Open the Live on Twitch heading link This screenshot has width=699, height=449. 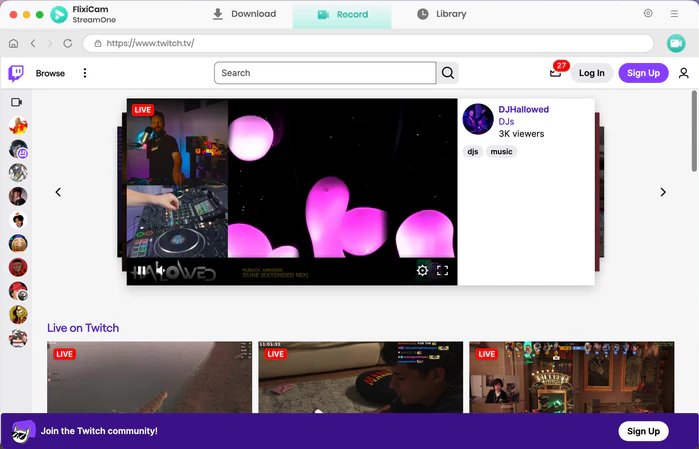(x=83, y=328)
